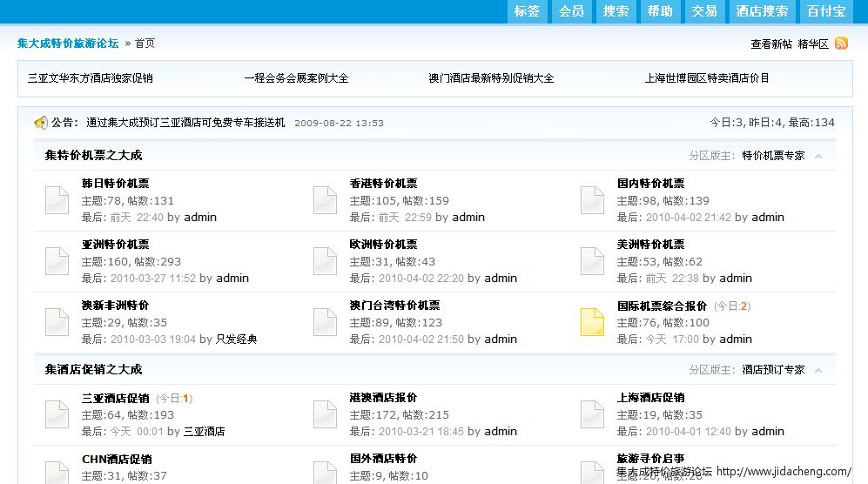The height and width of the screenshot is (484, 868).
Task: Open the 搜索 navigation tab
Action: 616,11
